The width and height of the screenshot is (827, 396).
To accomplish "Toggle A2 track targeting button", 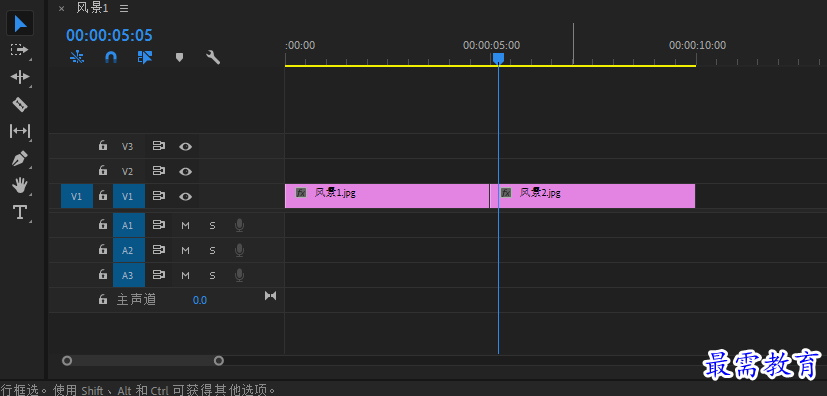I will click(x=129, y=250).
